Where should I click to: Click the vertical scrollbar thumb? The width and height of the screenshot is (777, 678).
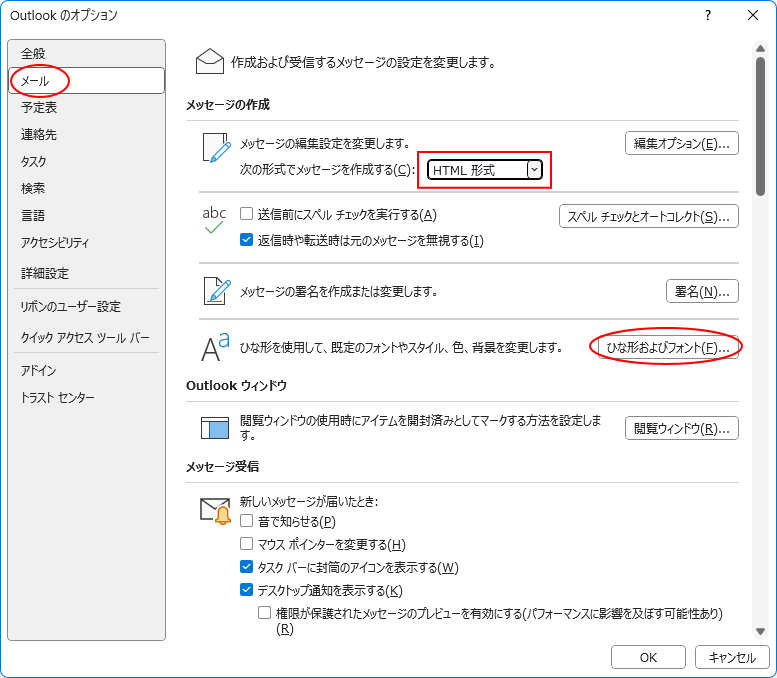coord(760,127)
